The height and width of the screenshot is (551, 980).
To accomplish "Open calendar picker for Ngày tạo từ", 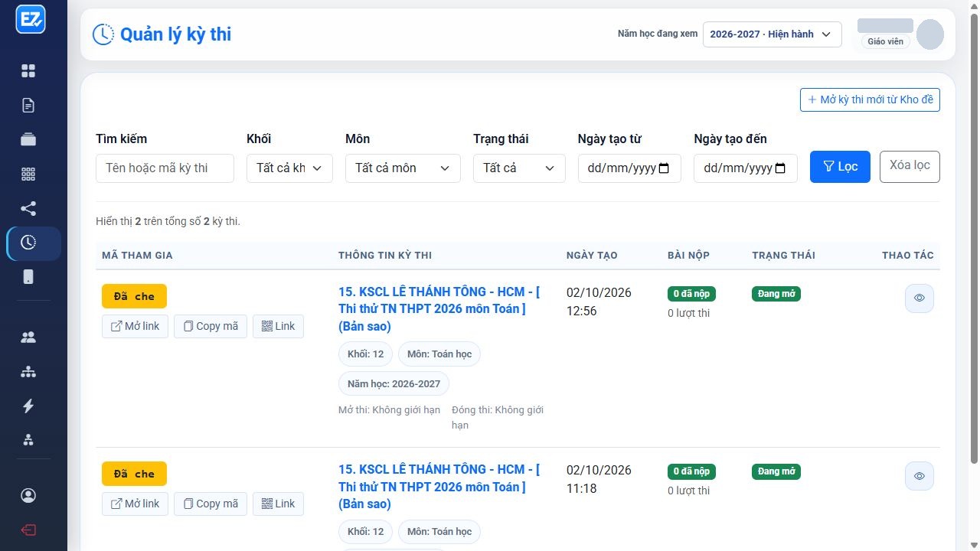I will pyautogui.click(x=664, y=168).
